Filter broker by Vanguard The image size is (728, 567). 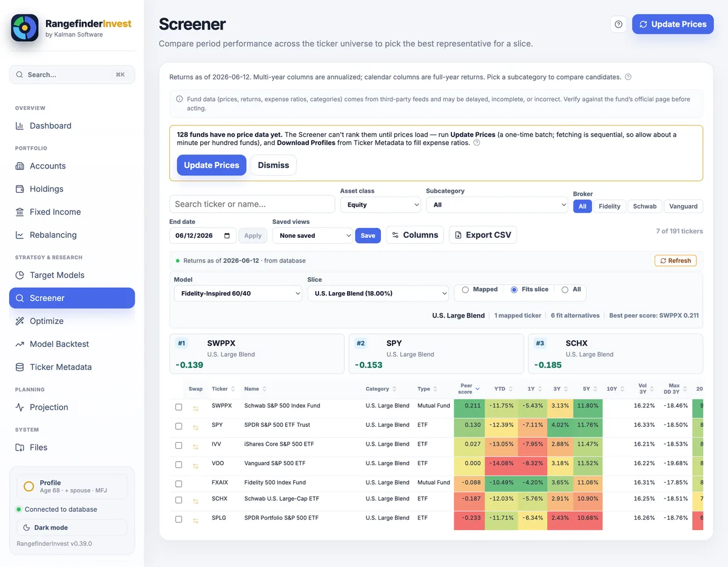pos(684,206)
